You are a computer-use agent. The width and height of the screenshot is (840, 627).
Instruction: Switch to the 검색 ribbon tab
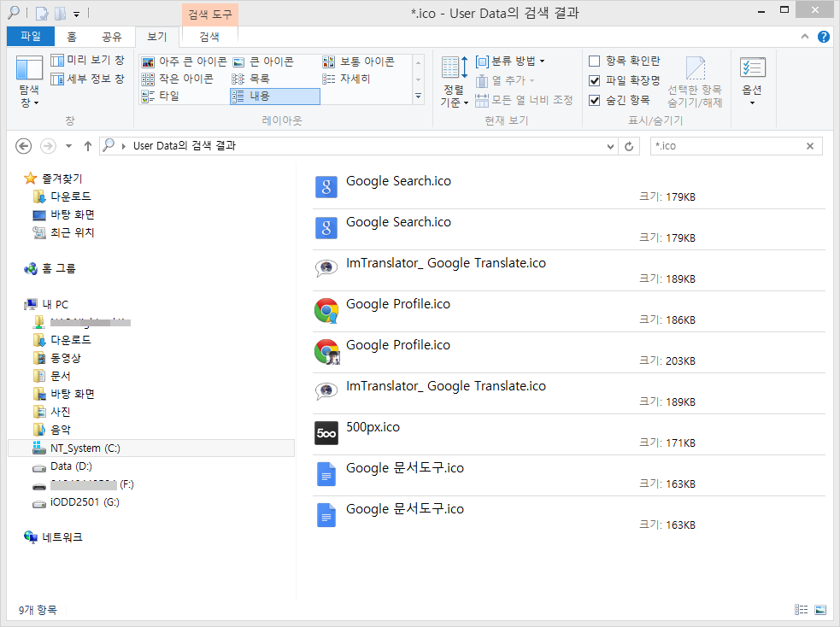(209, 37)
